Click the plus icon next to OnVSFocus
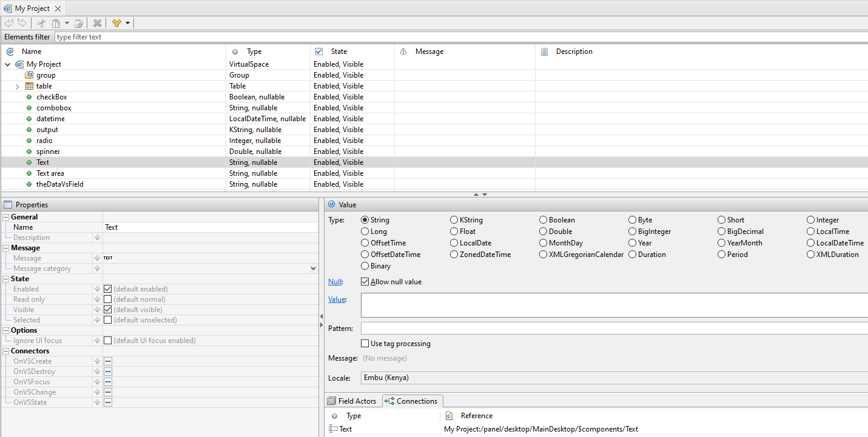This screenshot has height=437, width=868. [97, 382]
